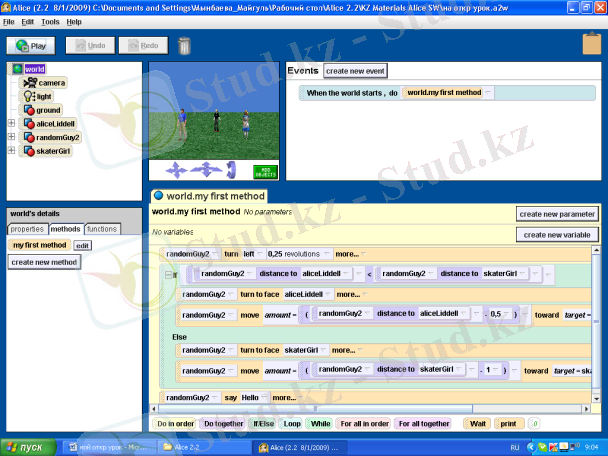Click the clipboard icon at top right

click(590, 45)
